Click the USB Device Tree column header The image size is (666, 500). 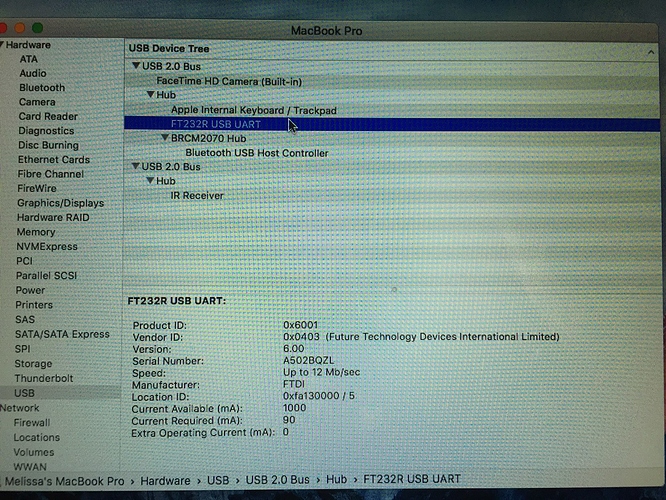[x=169, y=48]
